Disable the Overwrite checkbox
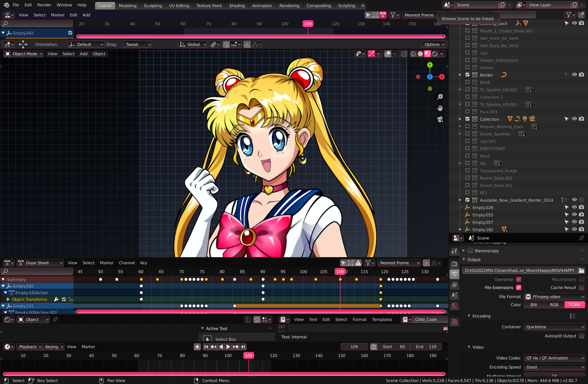588x384 pixels. [x=519, y=279]
